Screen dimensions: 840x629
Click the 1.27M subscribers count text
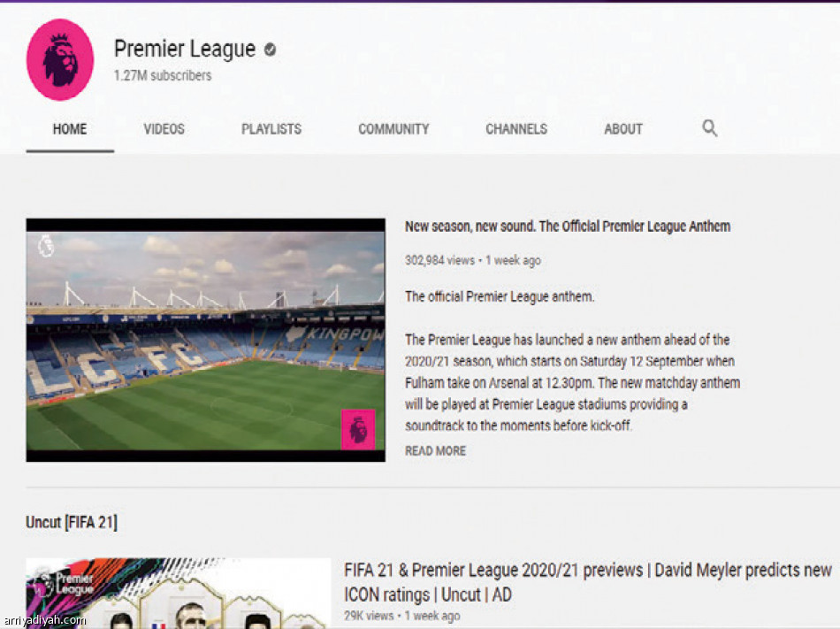(x=163, y=76)
